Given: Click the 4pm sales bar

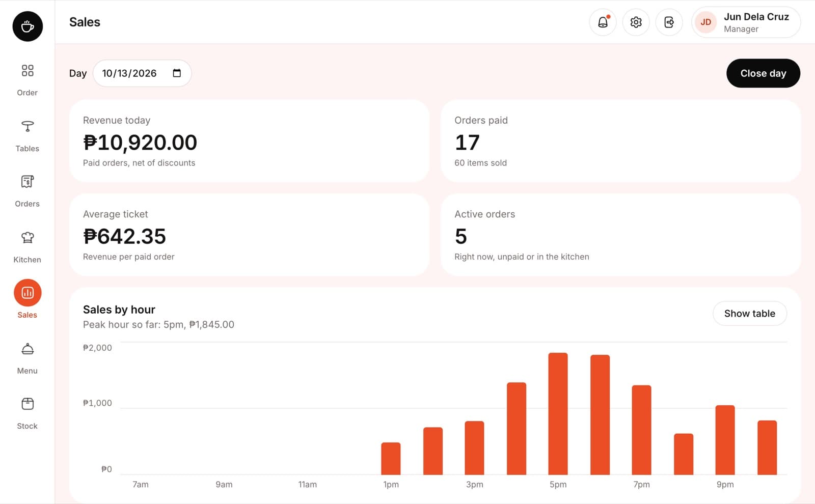Looking at the screenshot, I should 516,428.
